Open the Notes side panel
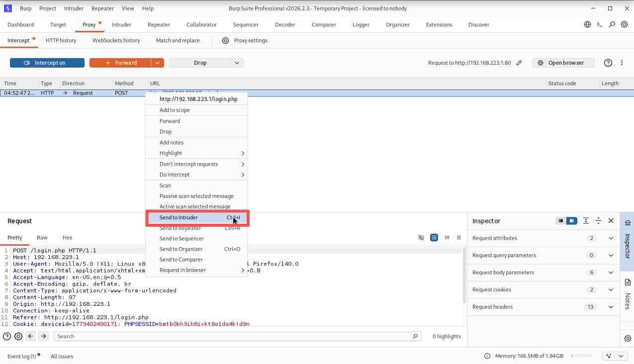 627,293
